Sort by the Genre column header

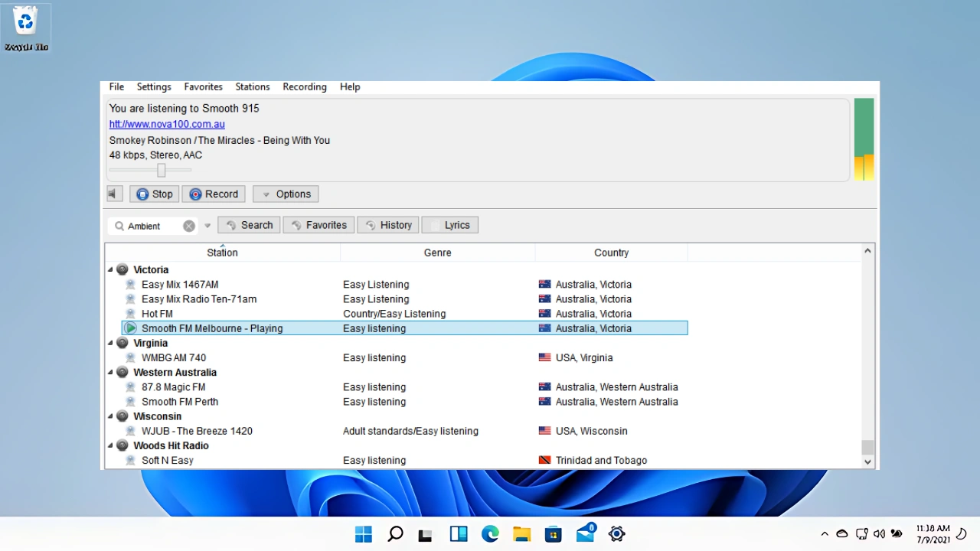pyautogui.click(x=437, y=252)
